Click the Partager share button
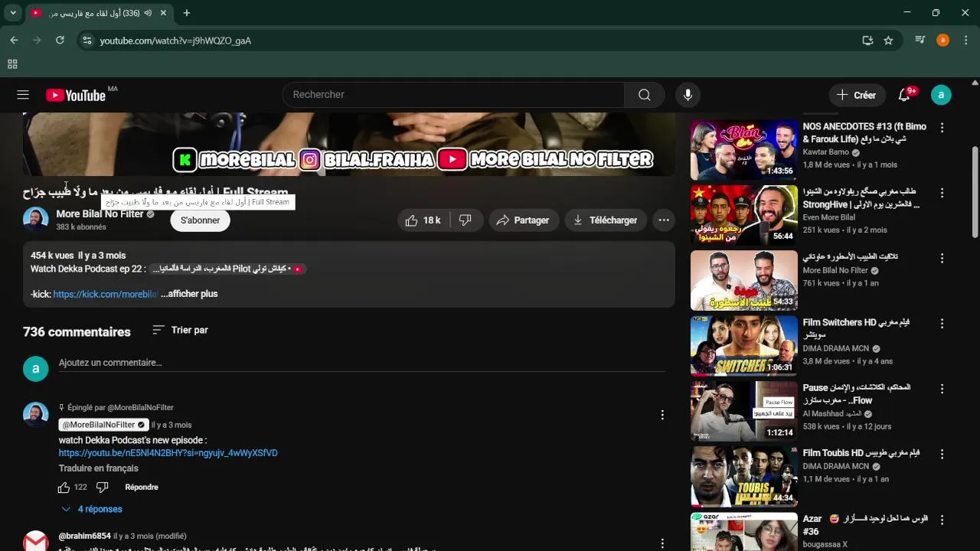 523,220
